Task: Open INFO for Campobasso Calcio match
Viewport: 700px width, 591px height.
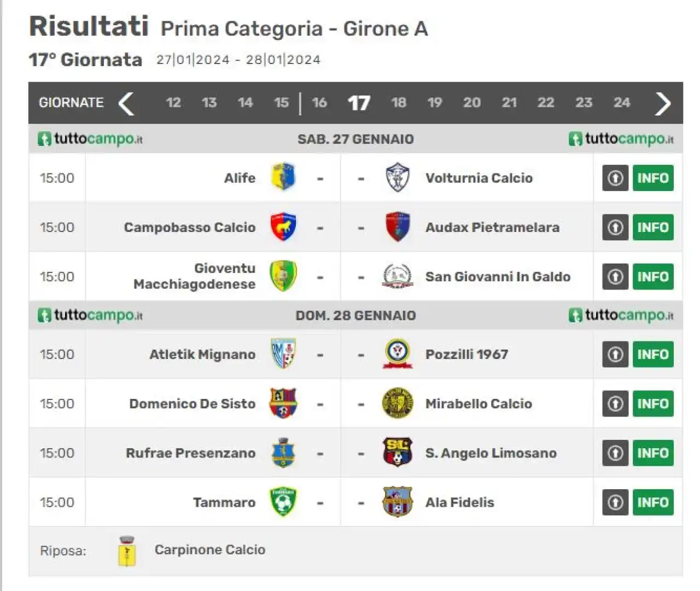Action: point(653,227)
